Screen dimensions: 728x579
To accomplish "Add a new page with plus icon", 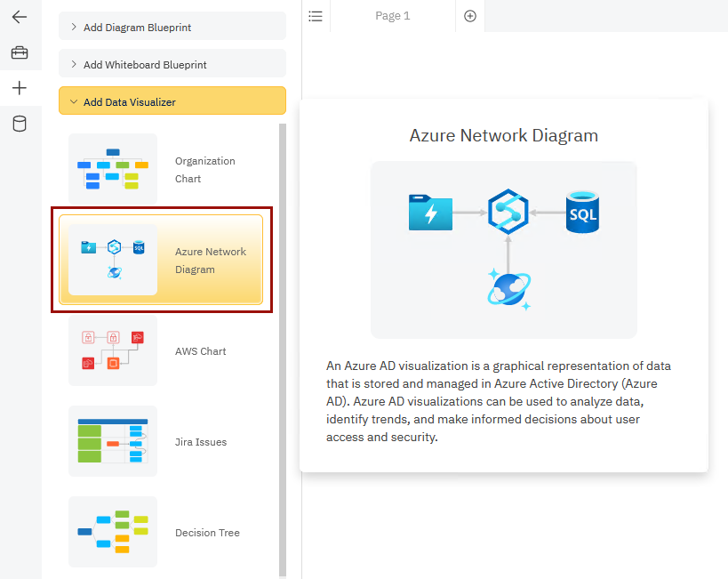I will pyautogui.click(x=470, y=16).
